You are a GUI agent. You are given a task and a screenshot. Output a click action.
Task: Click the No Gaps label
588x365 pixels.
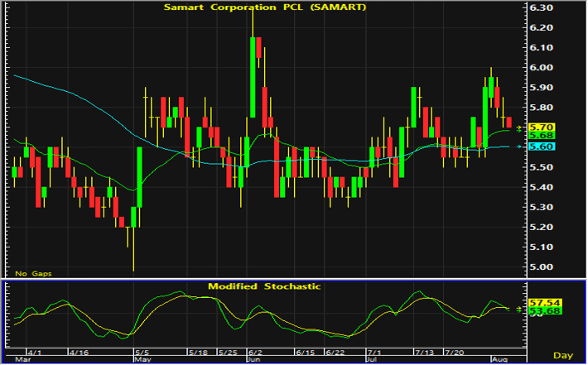[33, 274]
